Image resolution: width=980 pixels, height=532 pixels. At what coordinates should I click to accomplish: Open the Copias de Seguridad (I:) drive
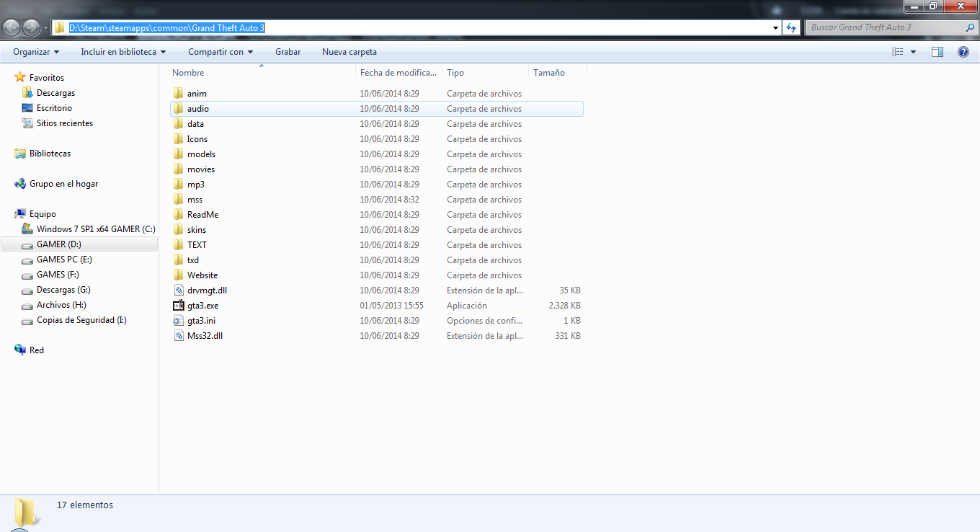point(81,320)
